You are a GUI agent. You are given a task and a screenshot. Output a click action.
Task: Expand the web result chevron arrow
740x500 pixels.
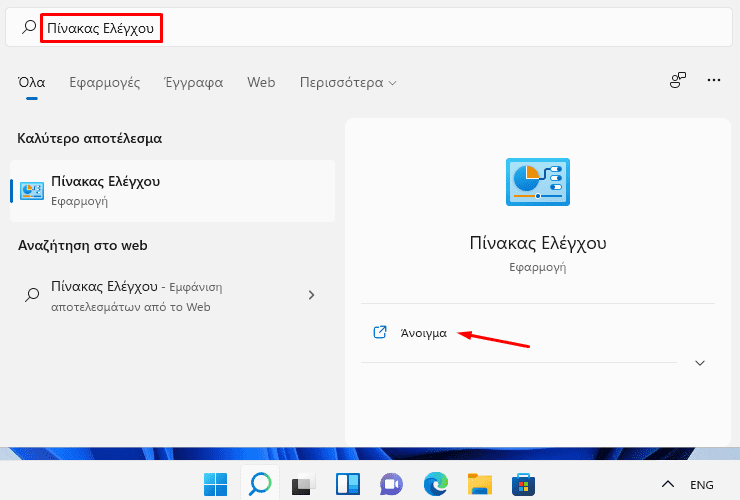tap(311, 295)
